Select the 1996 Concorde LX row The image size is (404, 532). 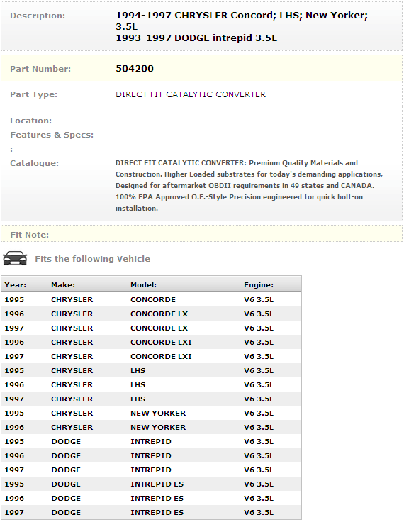click(x=151, y=314)
